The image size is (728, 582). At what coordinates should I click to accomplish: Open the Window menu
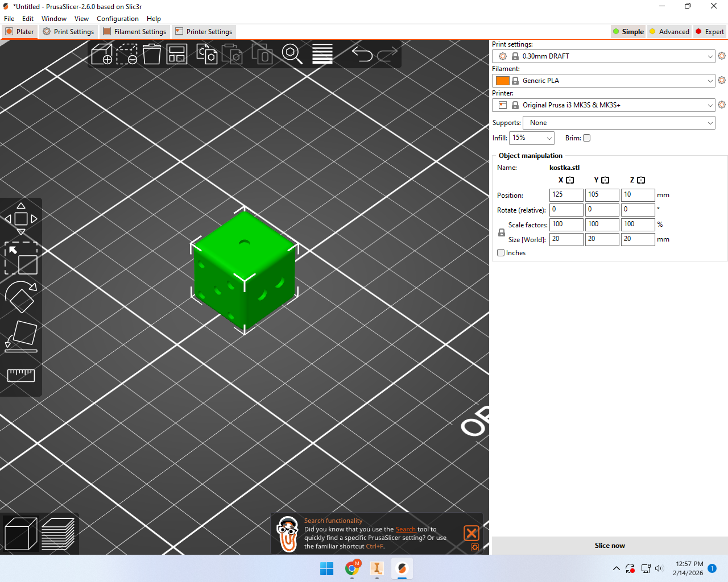pos(54,19)
